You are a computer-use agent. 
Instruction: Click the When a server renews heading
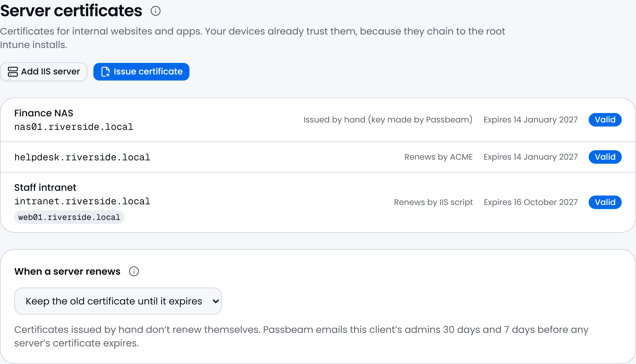click(67, 271)
